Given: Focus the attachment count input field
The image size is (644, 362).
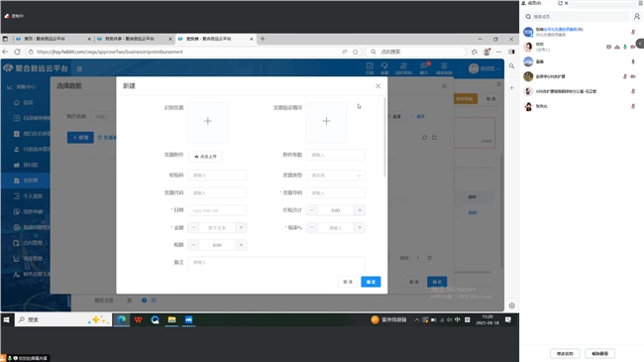Looking at the screenshot, I should (336, 155).
